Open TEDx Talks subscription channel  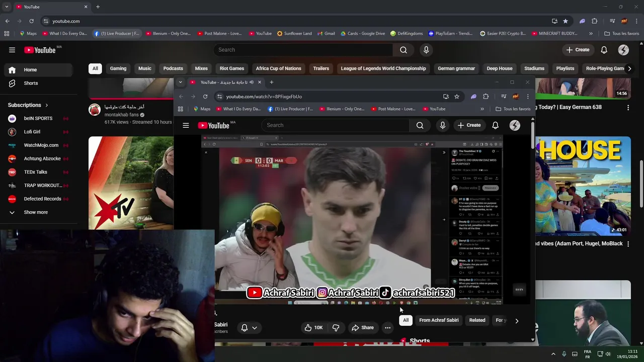pyautogui.click(x=38, y=172)
